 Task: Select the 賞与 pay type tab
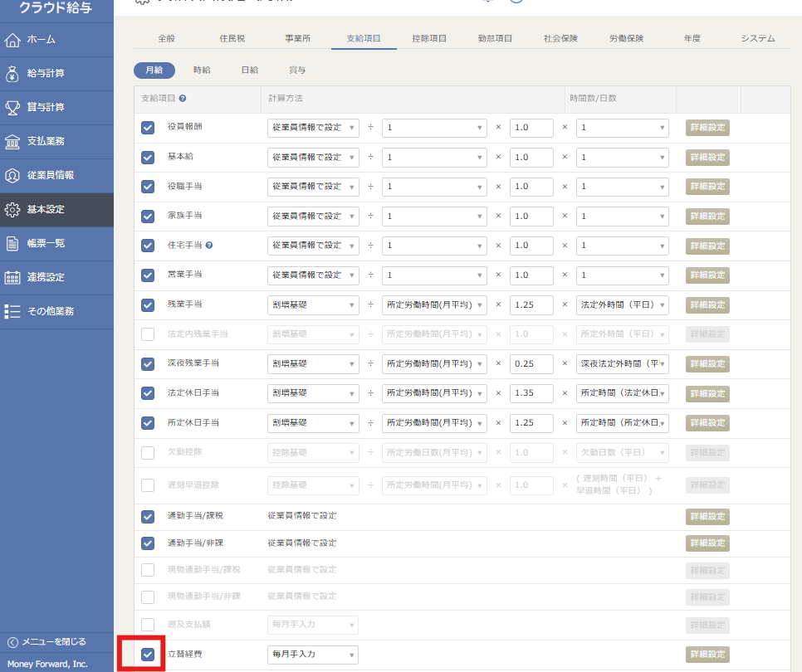[x=296, y=70]
